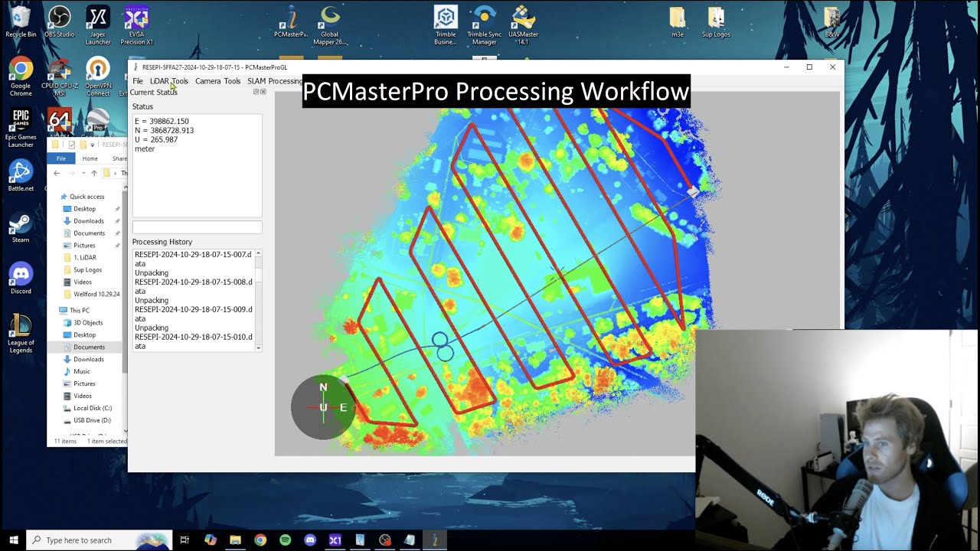Open the File menu in PCMasterProGL

click(x=138, y=81)
